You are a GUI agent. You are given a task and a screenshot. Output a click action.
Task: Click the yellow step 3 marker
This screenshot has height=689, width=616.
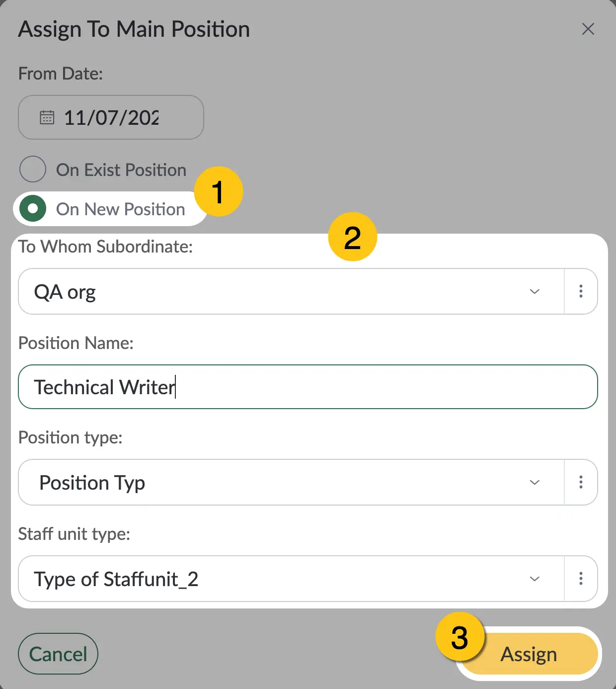point(460,637)
